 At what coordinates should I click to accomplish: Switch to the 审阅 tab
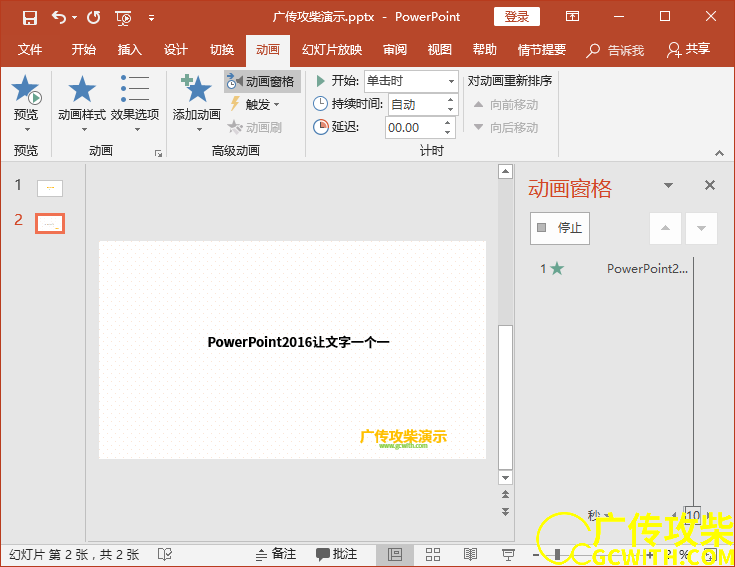click(395, 50)
